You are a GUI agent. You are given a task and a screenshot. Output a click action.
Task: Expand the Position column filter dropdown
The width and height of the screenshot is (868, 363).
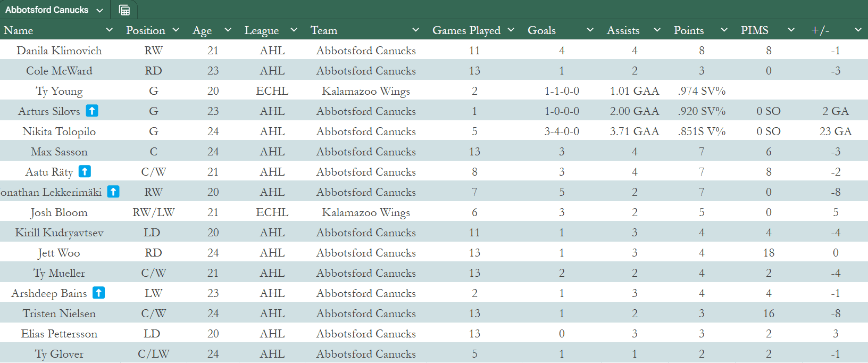coord(176,30)
